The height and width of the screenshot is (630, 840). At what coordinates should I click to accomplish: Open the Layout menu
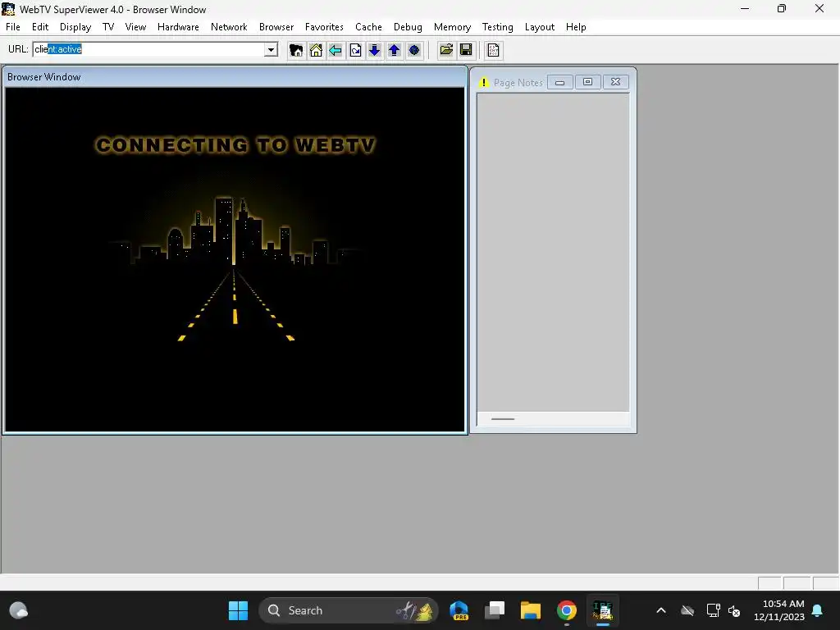[540, 27]
